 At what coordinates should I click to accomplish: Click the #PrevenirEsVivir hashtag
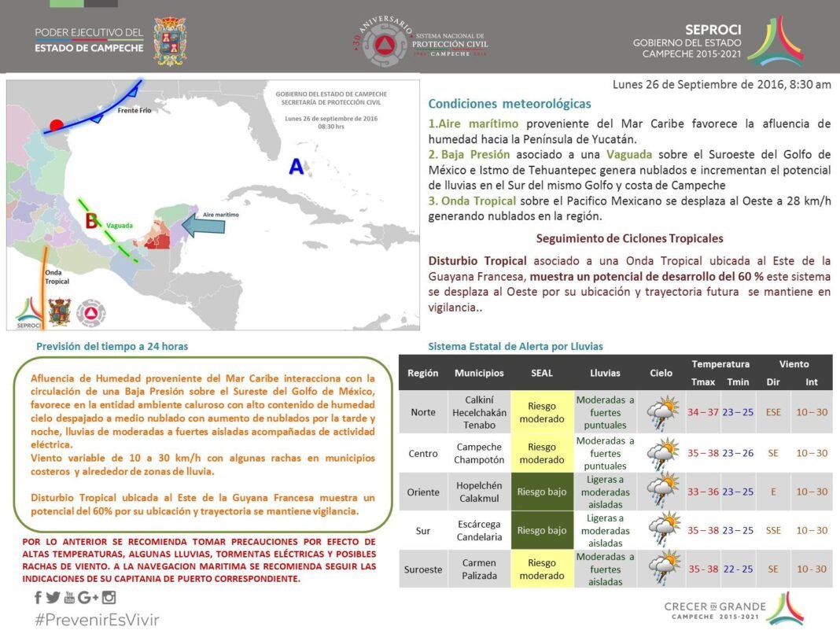click(96, 619)
